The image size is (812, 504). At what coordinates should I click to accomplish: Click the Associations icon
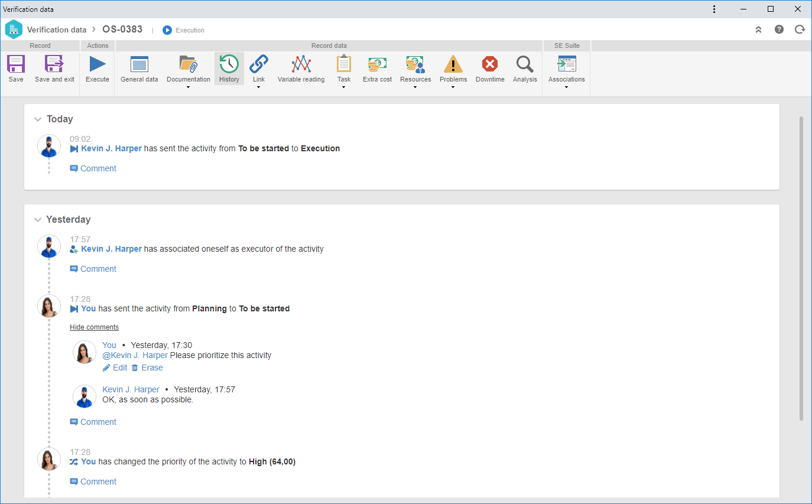(567, 64)
